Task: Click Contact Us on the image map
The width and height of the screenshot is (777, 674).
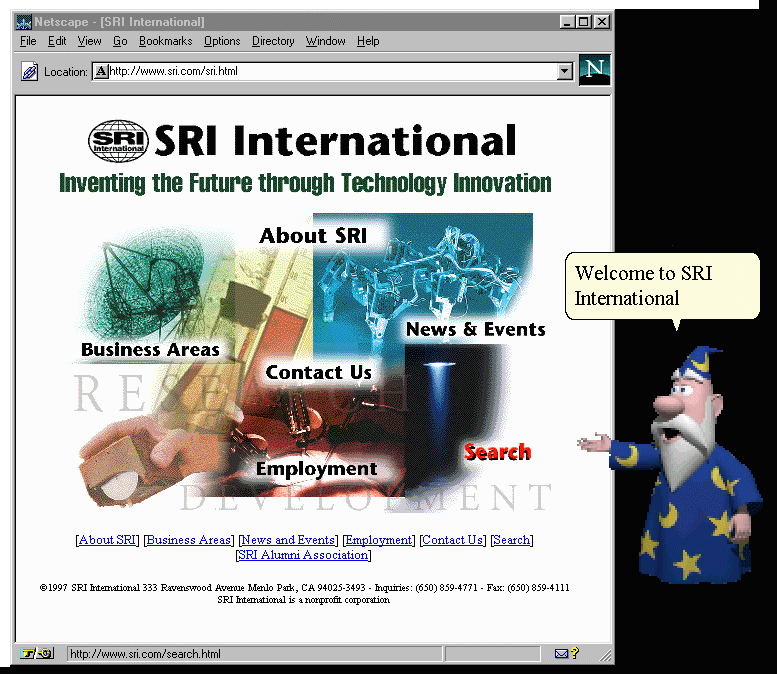Action: click(x=319, y=372)
